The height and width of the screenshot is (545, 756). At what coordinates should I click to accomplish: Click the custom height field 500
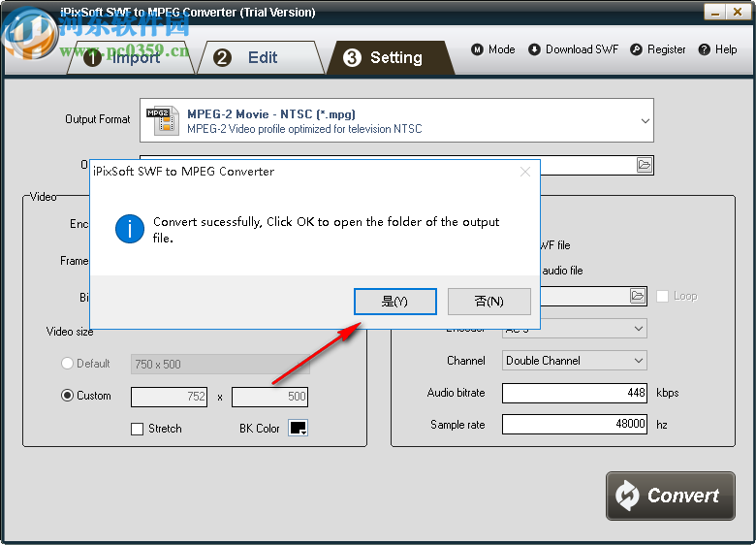click(x=269, y=397)
